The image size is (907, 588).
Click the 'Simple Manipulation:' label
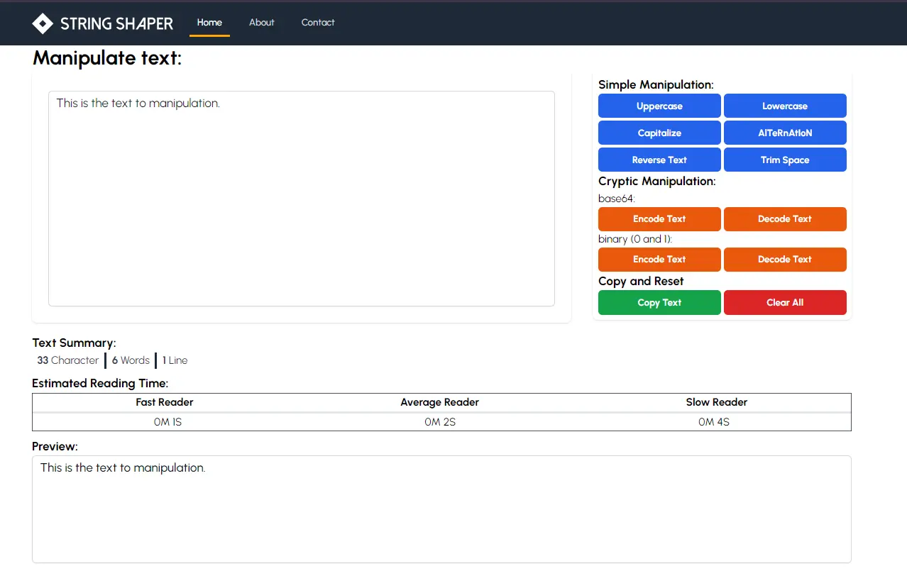(x=656, y=84)
